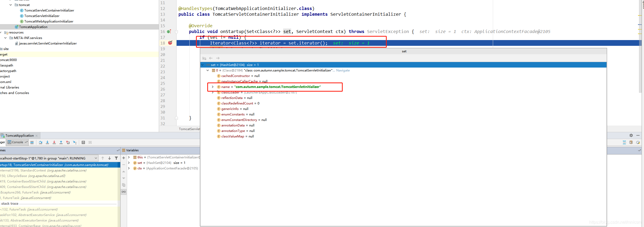Expand the name field node

(x=213, y=87)
